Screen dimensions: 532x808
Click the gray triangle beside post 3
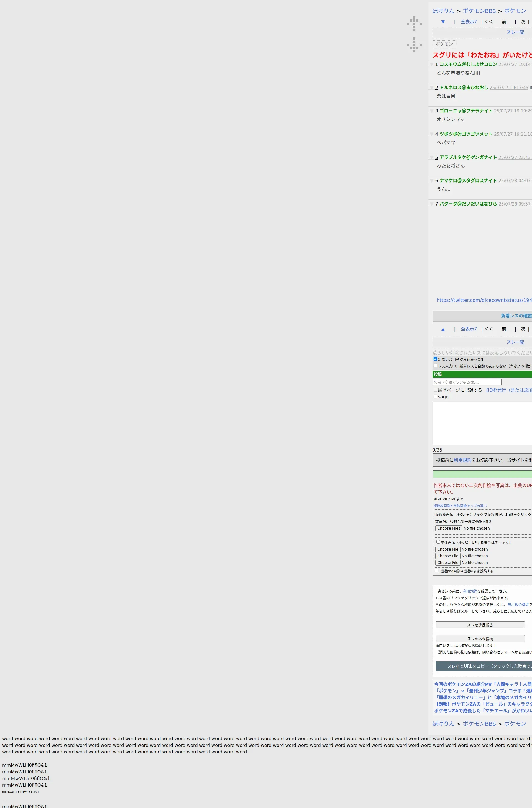click(431, 111)
